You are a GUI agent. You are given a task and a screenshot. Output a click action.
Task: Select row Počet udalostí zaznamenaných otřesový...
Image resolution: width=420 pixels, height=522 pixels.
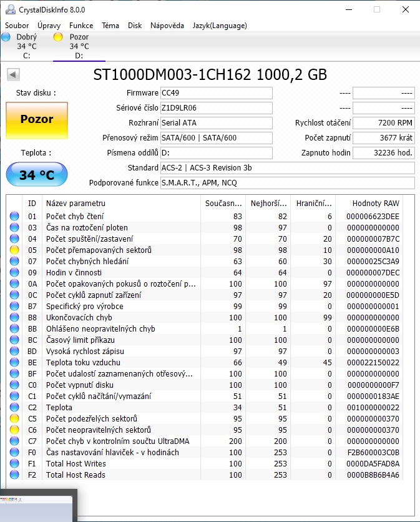coord(205,373)
